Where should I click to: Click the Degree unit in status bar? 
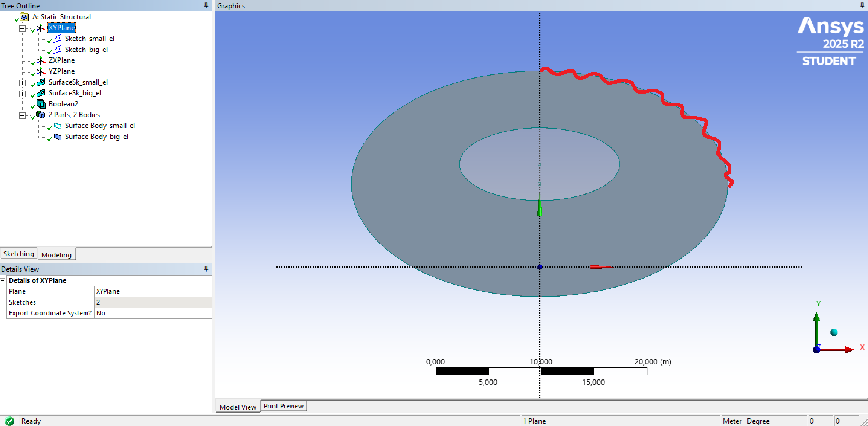758,421
